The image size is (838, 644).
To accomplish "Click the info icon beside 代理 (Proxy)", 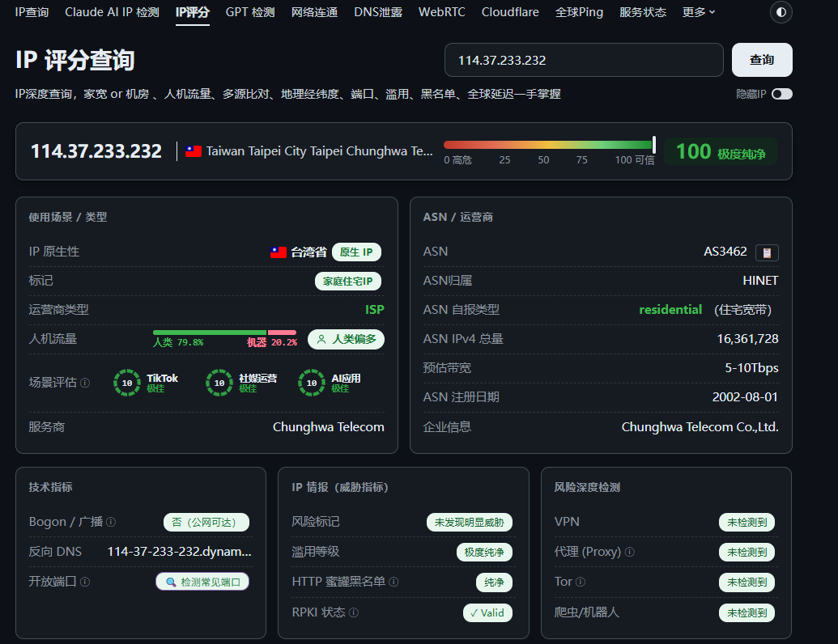I will tap(630, 552).
